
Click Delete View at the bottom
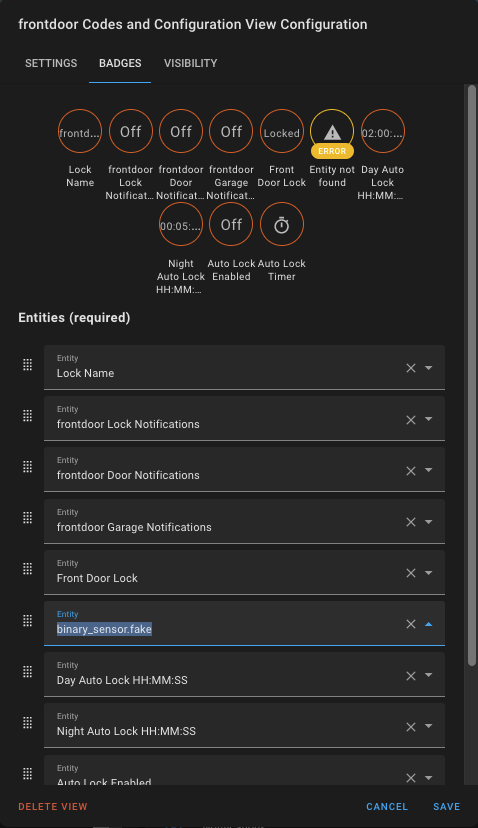pyautogui.click(x=53, y=806)
